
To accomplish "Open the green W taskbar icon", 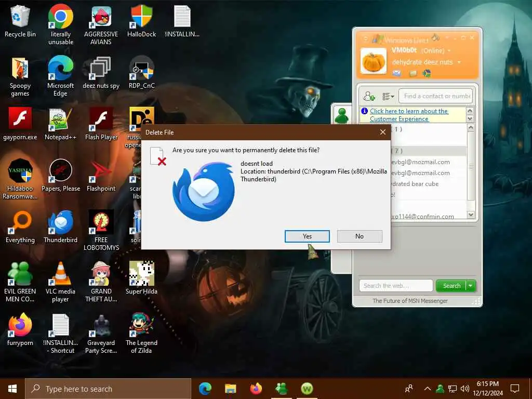I will pos(307,389).
